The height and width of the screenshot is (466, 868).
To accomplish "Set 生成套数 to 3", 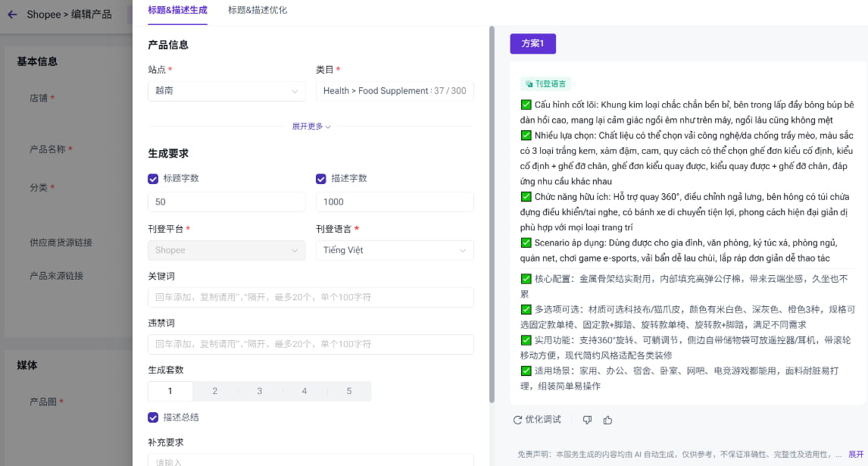I will point(260,391).
